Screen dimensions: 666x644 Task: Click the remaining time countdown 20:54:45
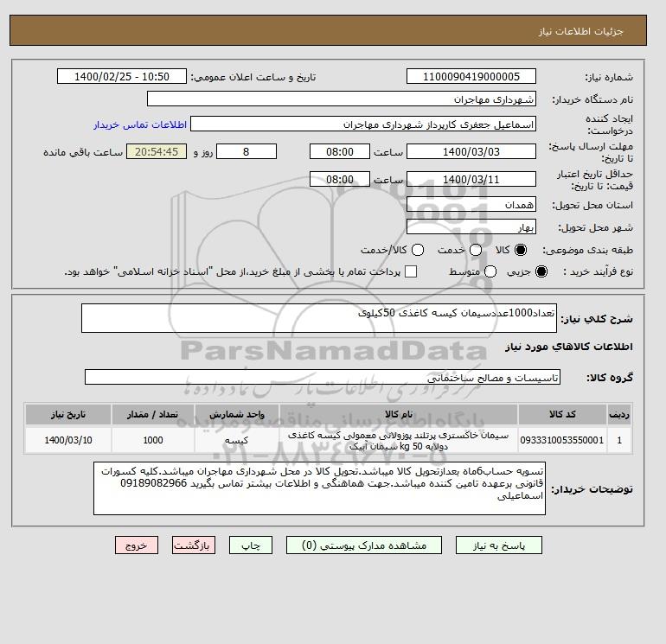click(157, 151)
